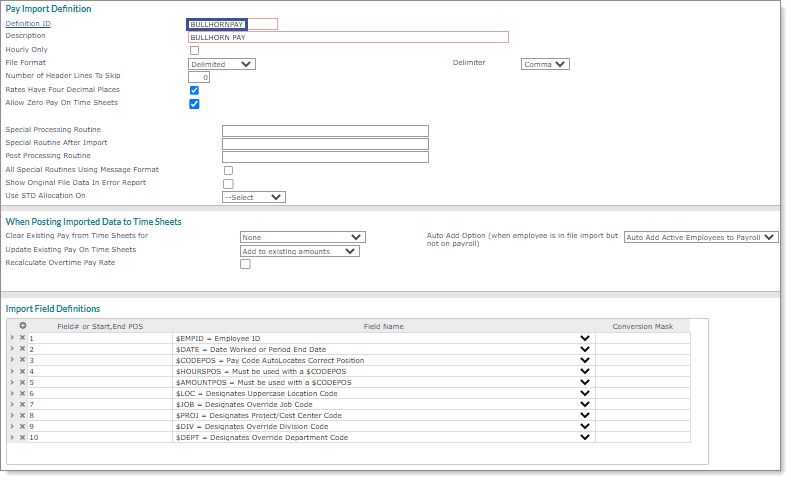
Task: Remove row 10 ($DEPT) with X icon
Action: point(22,437)
